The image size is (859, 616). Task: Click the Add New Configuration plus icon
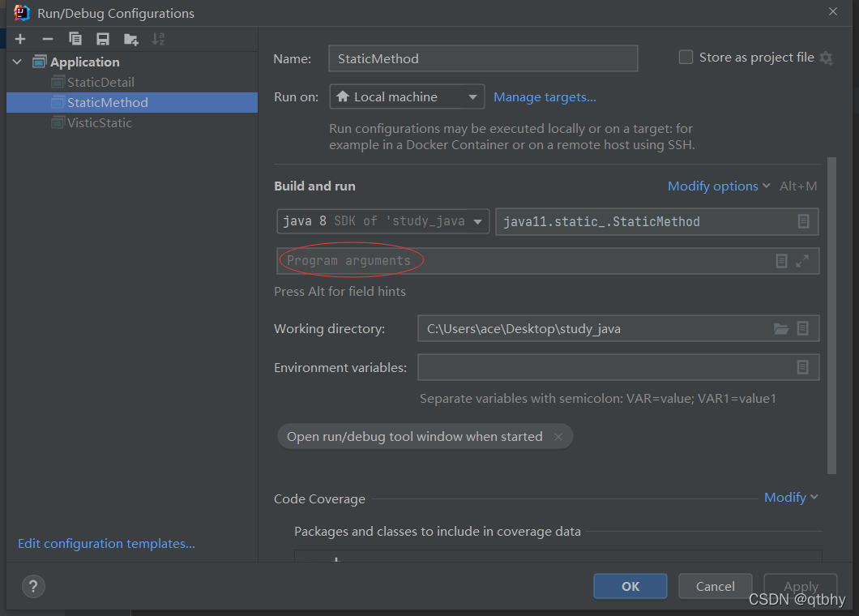tap(20, 39)
